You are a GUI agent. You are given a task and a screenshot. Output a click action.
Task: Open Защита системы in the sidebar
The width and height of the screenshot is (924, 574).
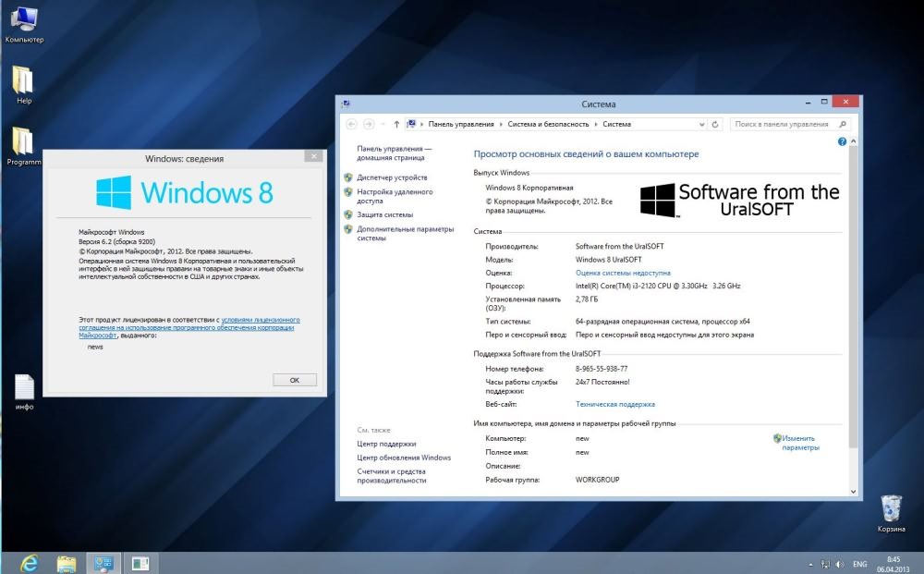tap(384, 214)
